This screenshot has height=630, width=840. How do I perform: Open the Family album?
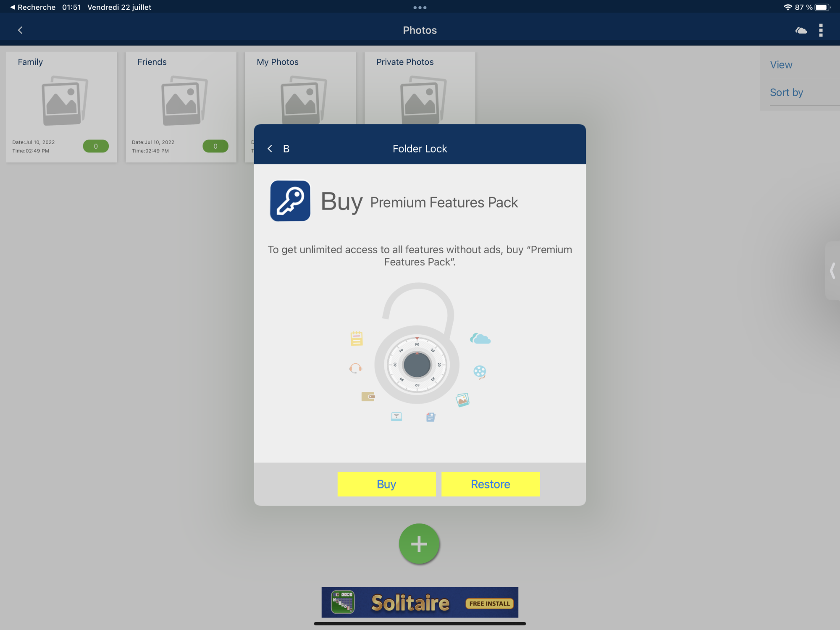tap(61, 107)
